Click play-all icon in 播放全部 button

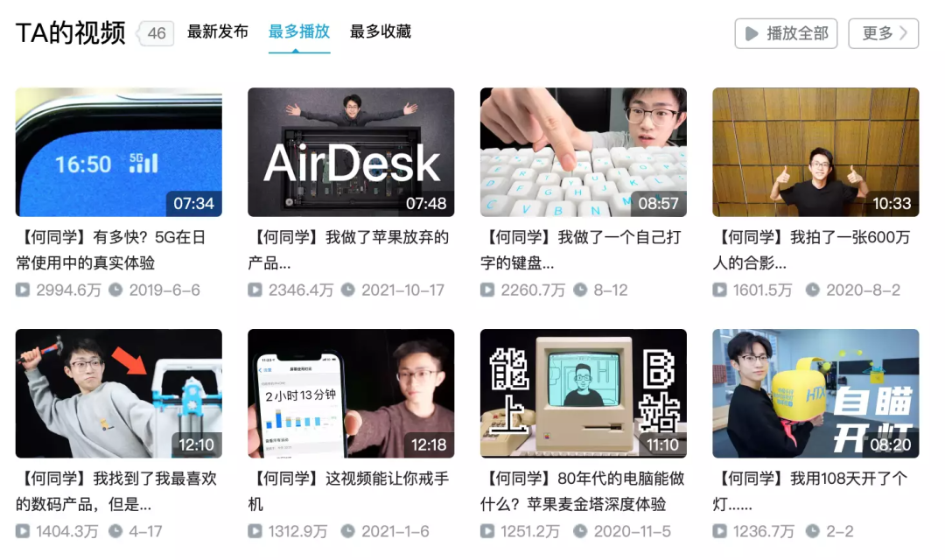(x=751, y=33)
